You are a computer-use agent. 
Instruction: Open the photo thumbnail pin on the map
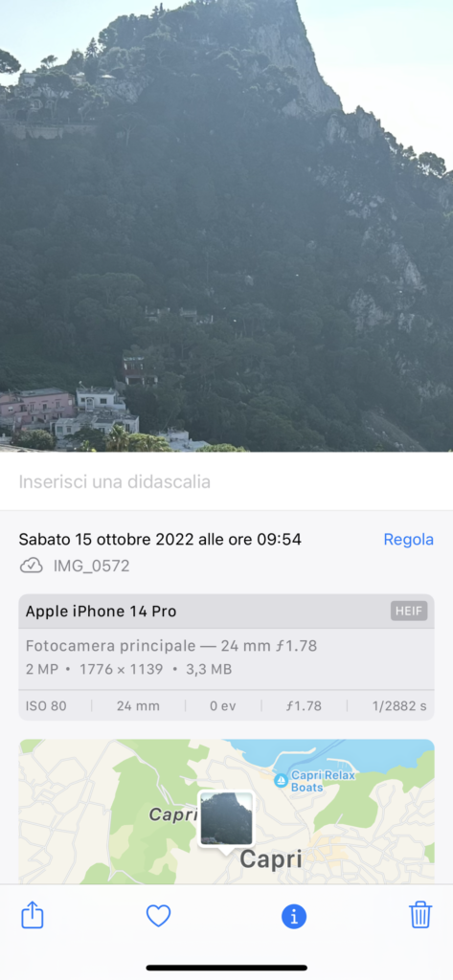pos(226,819)
